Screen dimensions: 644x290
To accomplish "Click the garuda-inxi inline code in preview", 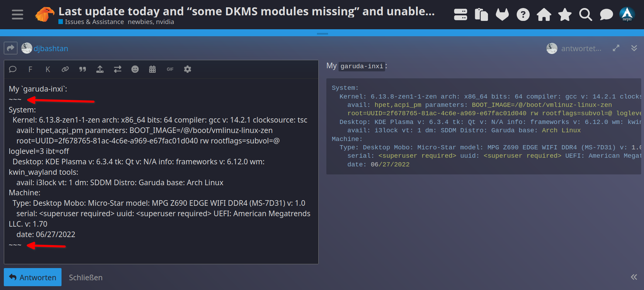I will (362, 66).
